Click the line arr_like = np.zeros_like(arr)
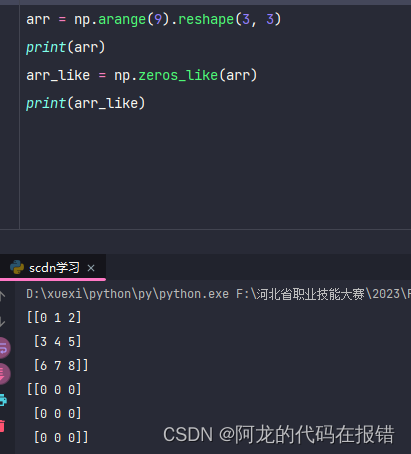411x454 pixels. (142, 75)
